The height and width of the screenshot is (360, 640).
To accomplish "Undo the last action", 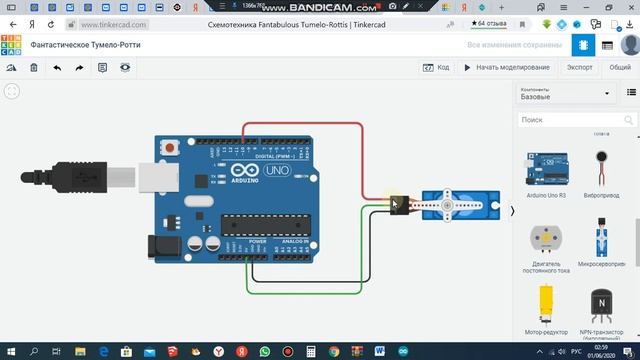I will coord(57,68).
